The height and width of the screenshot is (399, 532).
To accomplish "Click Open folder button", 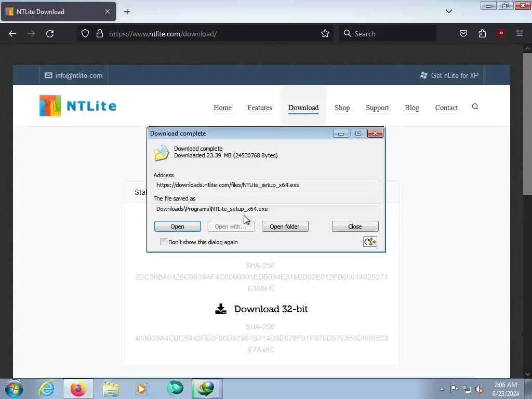I will [x=285, y=227].
